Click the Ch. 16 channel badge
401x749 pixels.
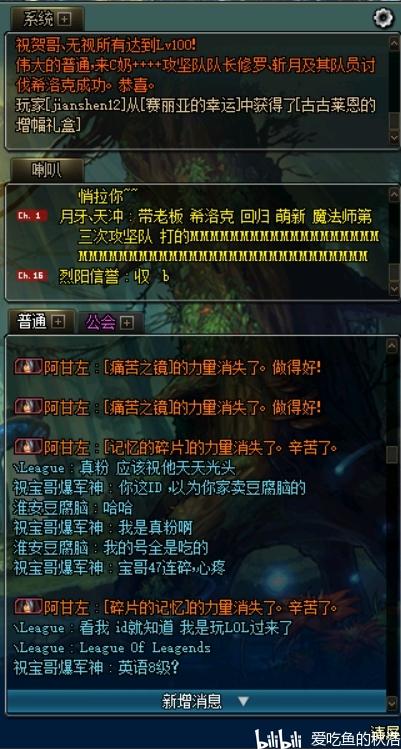coord(32,276)
